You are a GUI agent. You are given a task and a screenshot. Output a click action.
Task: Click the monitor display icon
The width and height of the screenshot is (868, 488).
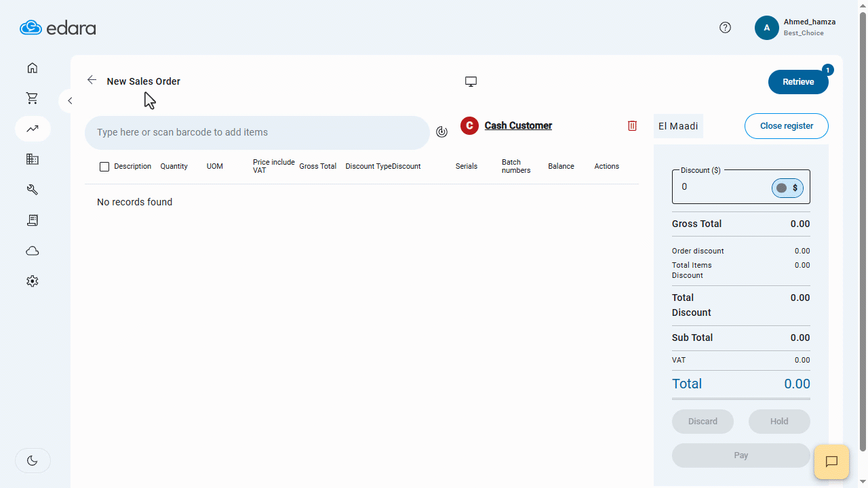point(471,81)
